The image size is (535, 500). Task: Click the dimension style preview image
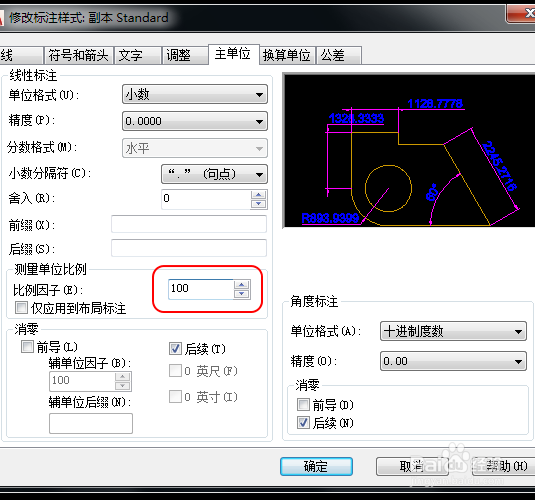(x=409, y=150)
